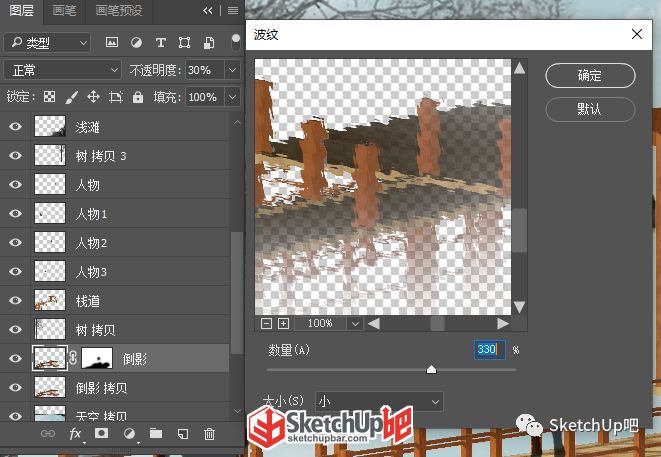Viewport: 661px width, 457px height.
Task: Filter layers by smart object icon
Action: 209,43
